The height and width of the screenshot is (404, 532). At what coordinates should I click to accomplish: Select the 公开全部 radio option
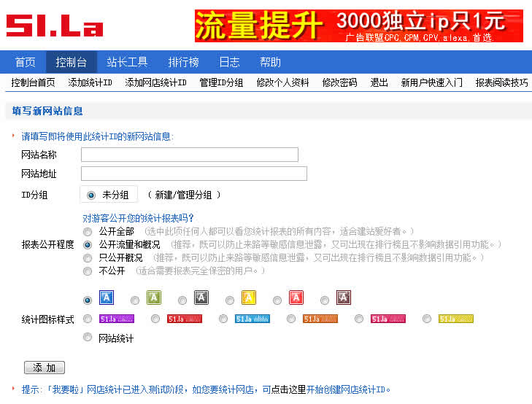pyautogui.click(x=88, y=231)
